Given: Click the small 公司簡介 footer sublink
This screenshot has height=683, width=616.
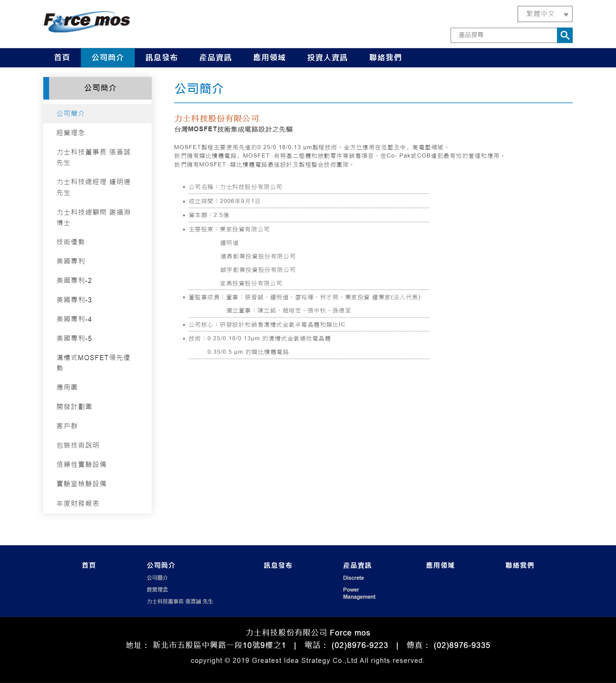Looking at the screenshot, I should 157,578.
